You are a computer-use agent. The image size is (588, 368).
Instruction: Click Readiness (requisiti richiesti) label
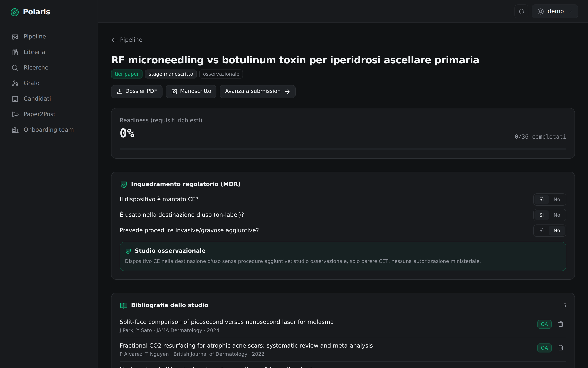pyautogui.click(x=161, y=120)
